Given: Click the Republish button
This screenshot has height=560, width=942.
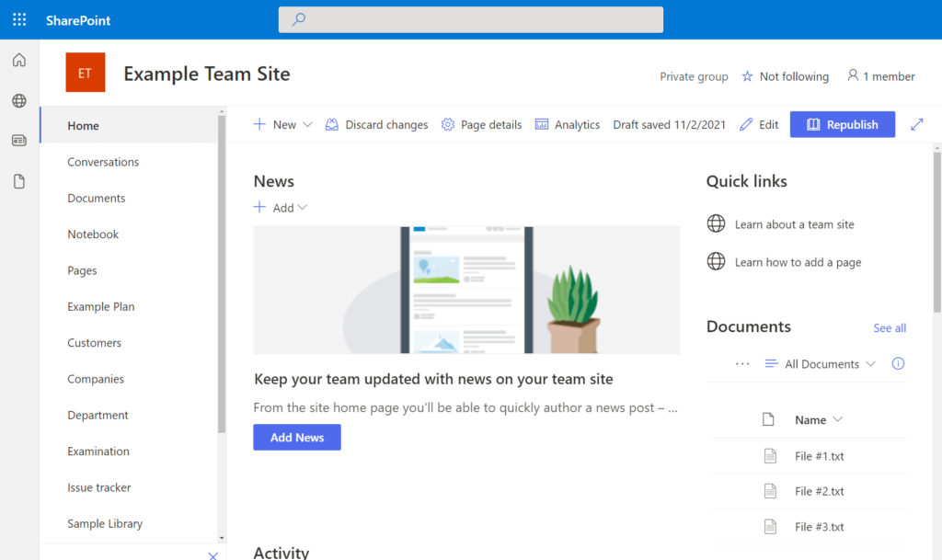Looking at the screenshot, I should pyautogui.click(x=843, y=124).
